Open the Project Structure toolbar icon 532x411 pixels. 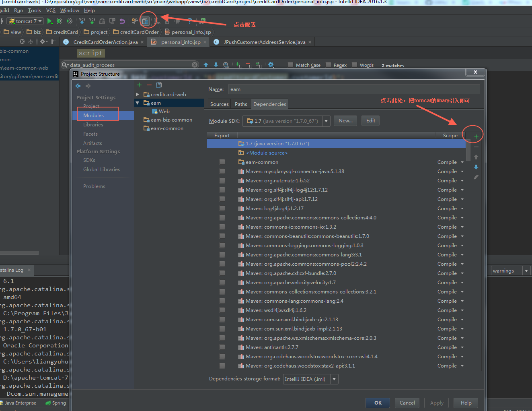(145, 21)
